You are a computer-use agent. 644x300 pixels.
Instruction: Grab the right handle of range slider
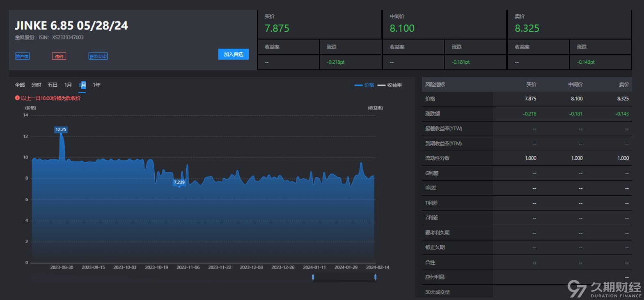376,277
